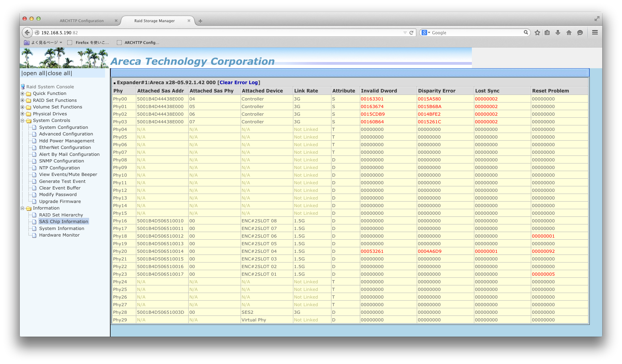Open the Firefox を使いこ bookmark
This screenshot has height=364, width=622.
[x=88, y=43]
